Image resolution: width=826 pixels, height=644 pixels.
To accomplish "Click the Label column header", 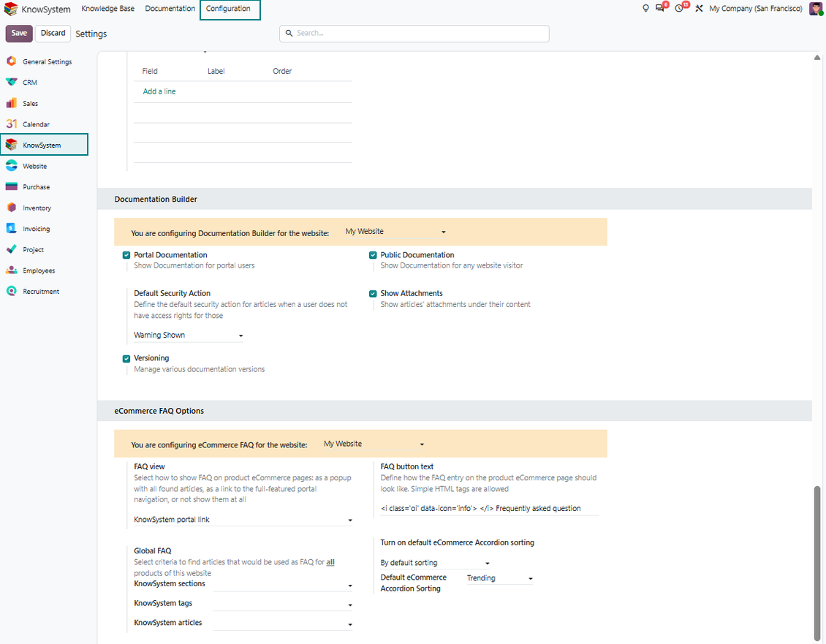I will pyautogui.click(x=216, y=71).
